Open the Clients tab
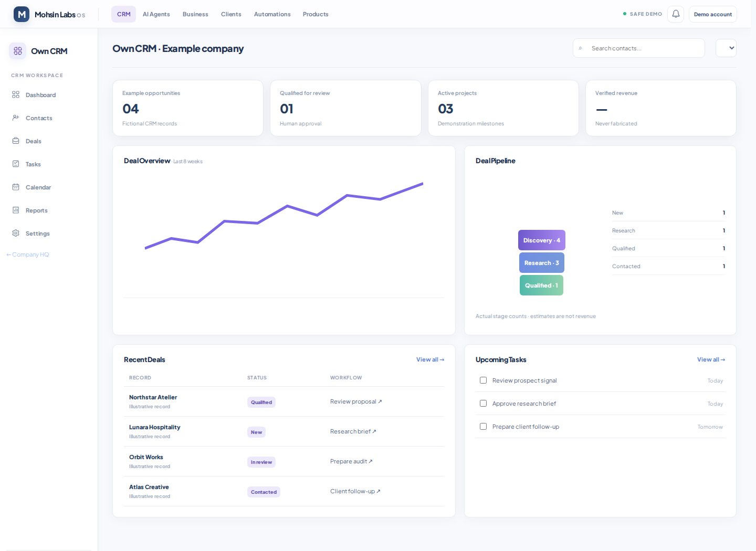Viewport: 756px width, 551px height. pyautogui.click(x=231, y=14)
